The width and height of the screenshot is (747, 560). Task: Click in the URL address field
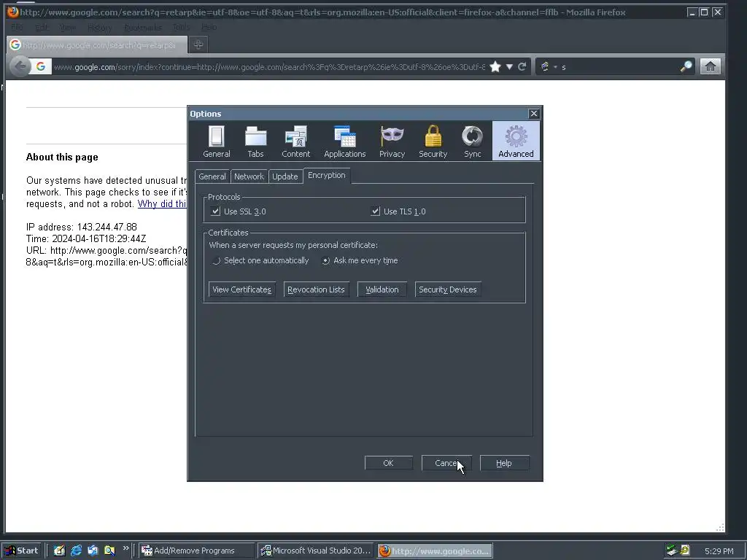269,66
